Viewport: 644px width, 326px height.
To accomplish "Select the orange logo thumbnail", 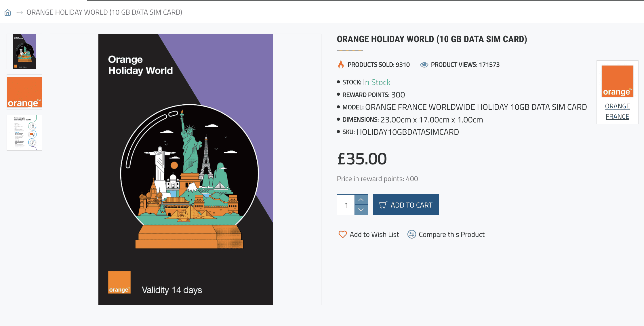I will tap(24, 92).
